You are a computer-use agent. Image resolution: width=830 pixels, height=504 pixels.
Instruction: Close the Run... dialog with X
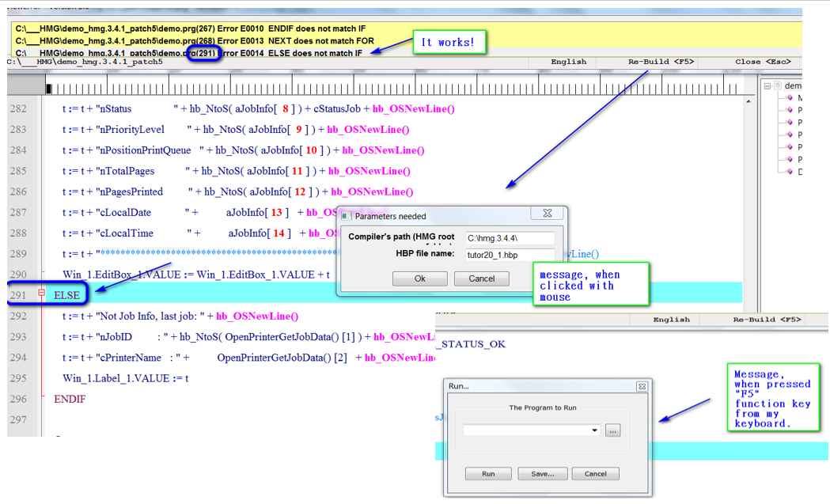642,386
